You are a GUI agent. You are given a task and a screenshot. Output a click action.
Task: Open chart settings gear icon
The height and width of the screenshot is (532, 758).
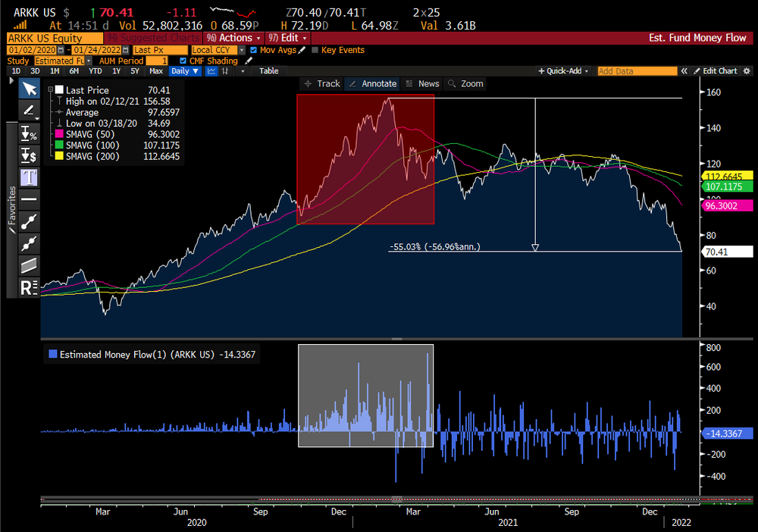[x=747, y=71]
